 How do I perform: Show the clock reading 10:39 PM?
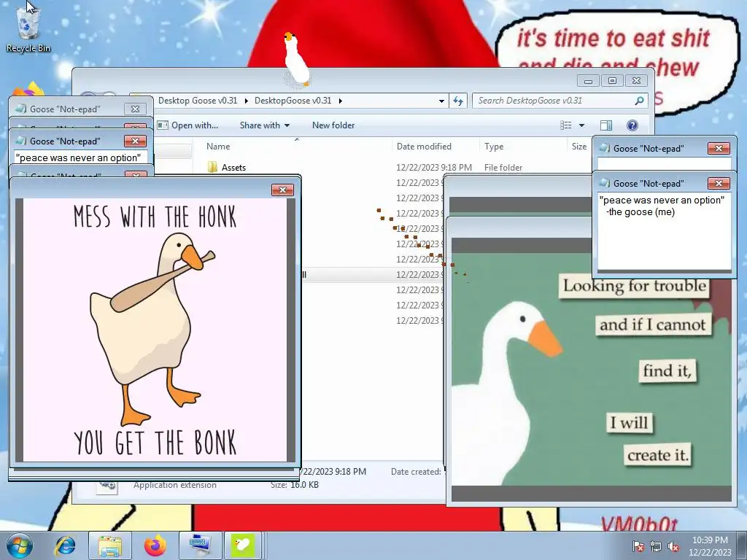pos(710,540)
